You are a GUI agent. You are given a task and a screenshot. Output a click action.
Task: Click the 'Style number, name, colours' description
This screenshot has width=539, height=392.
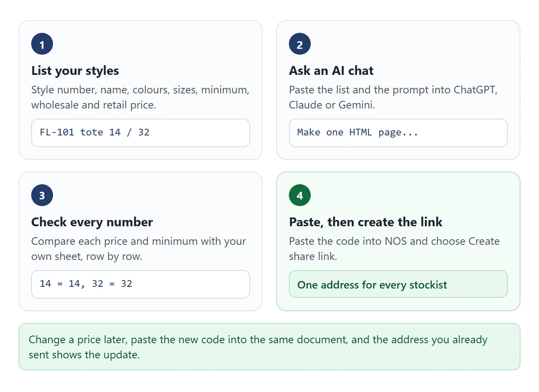[140, 97]
